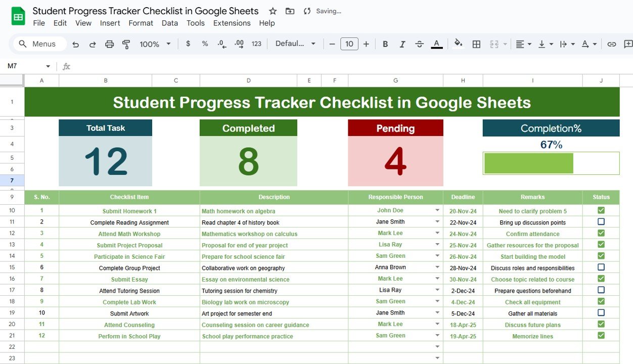633x364 pixels.
Task: Open the Text color picker
Action: (x=437, y=44)
